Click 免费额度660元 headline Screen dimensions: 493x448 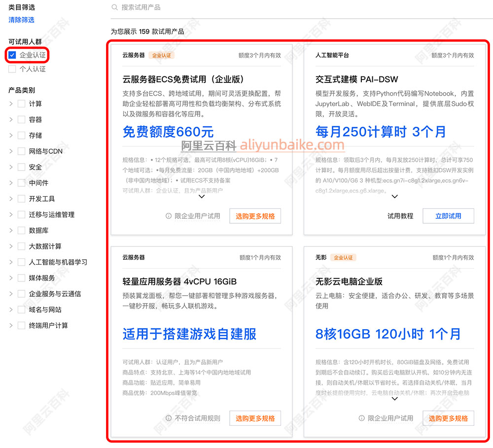point(168,132)
